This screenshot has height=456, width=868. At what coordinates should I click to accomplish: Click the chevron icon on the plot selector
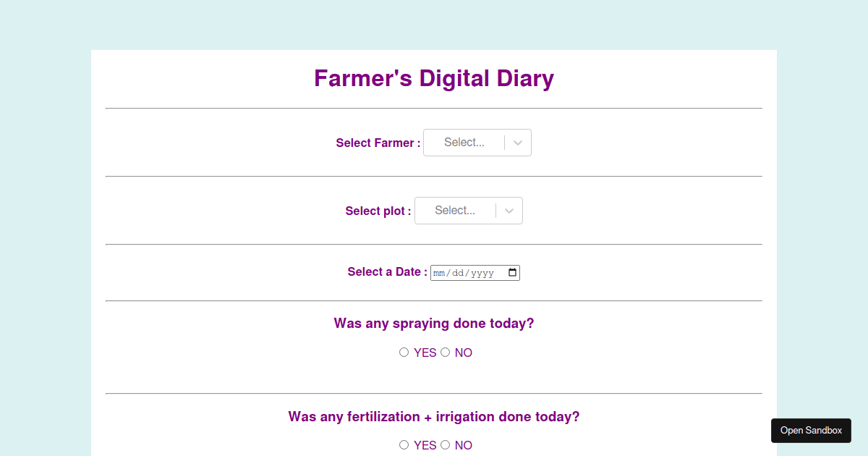click(x=509, y=211)
